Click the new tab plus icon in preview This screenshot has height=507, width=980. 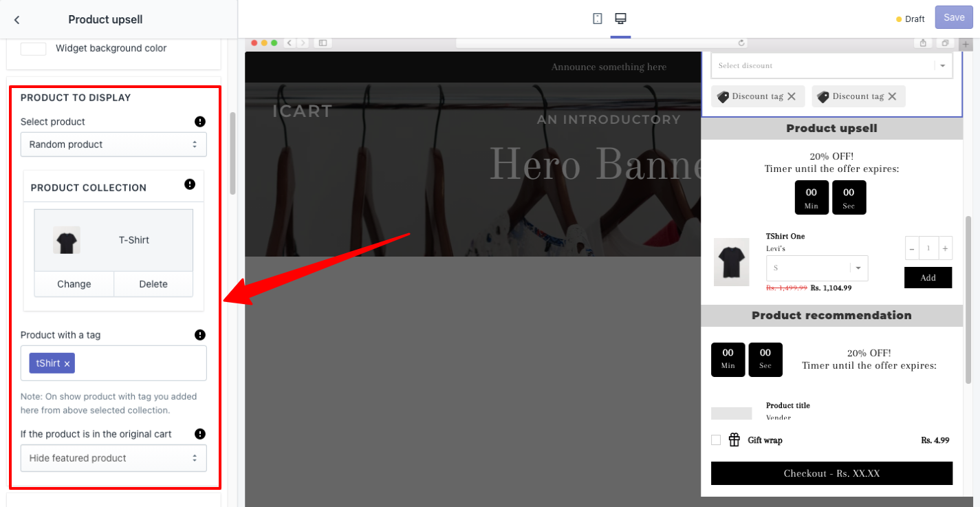click(965, 43)
